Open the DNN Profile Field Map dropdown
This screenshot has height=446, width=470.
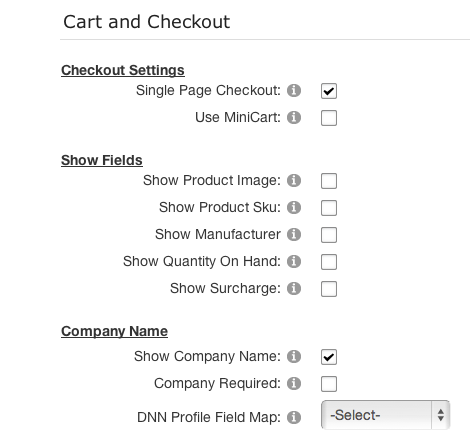point(385,415)
